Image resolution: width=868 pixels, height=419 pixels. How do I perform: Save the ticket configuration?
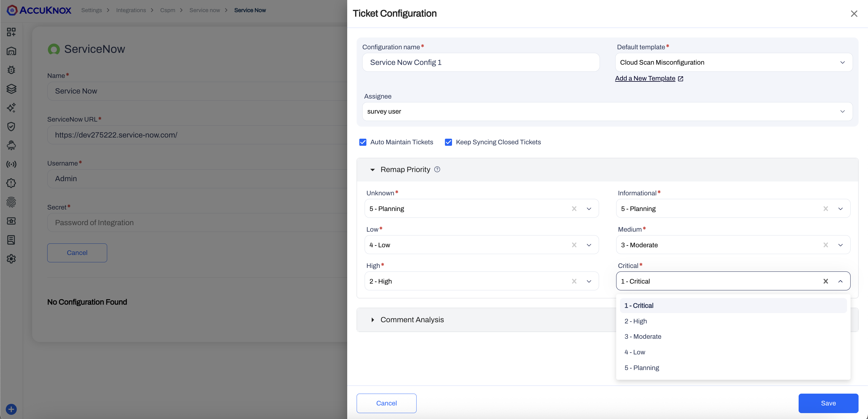coord(828,403)
